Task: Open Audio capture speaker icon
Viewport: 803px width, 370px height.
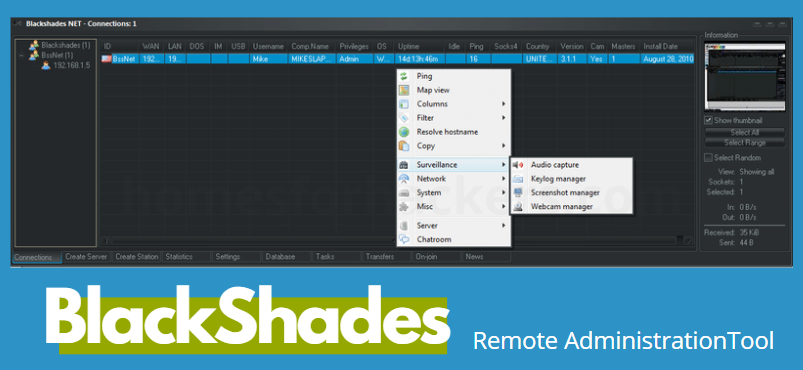Action: 519,165
